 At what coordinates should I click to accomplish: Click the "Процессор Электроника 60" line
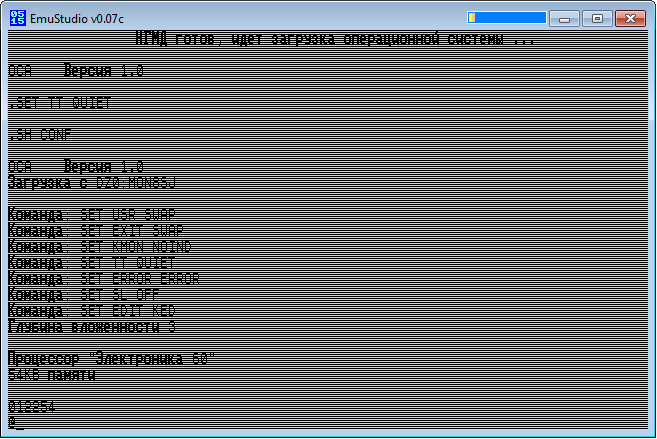pyautogui.click(x=111, y=359)
